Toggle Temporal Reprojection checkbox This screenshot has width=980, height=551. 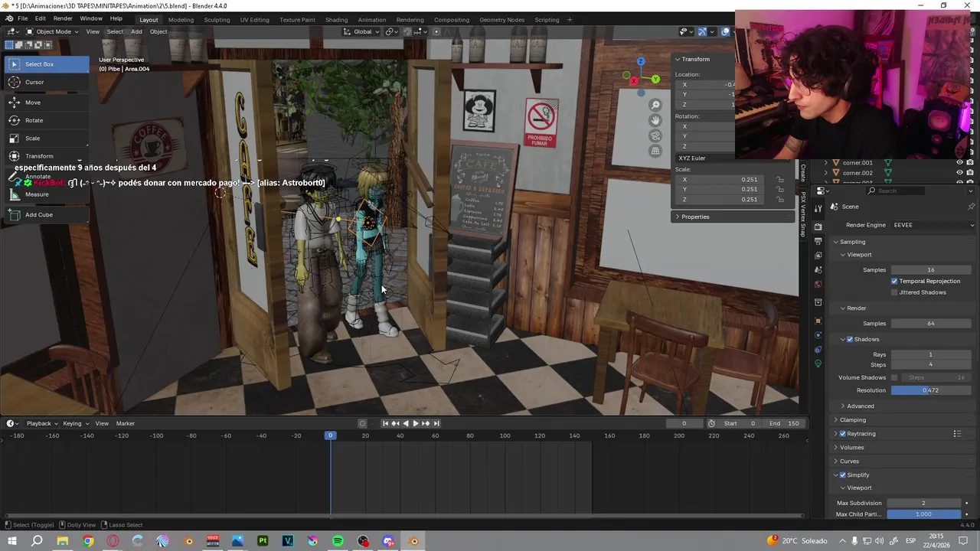pyautogui.click(x=894, y=281)
